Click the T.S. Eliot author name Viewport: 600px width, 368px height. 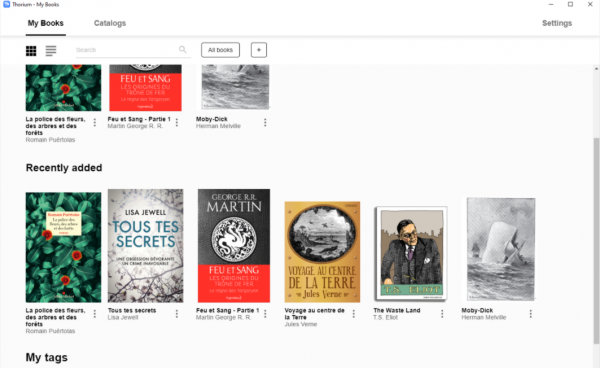386,317
